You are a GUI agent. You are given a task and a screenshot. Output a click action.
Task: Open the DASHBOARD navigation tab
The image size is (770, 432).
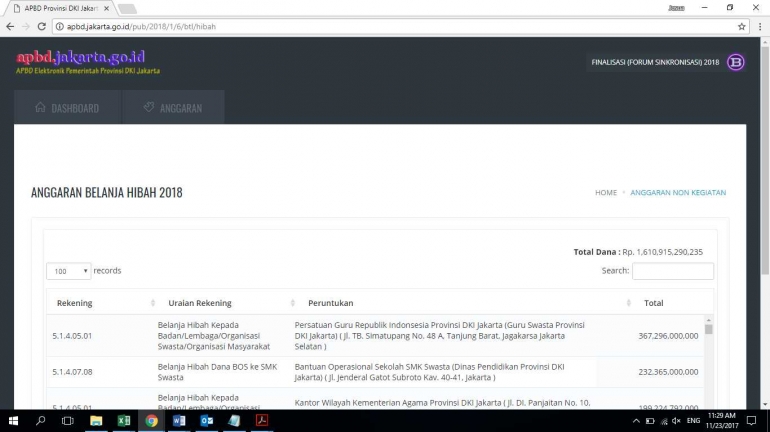click(x=67, y=108)
